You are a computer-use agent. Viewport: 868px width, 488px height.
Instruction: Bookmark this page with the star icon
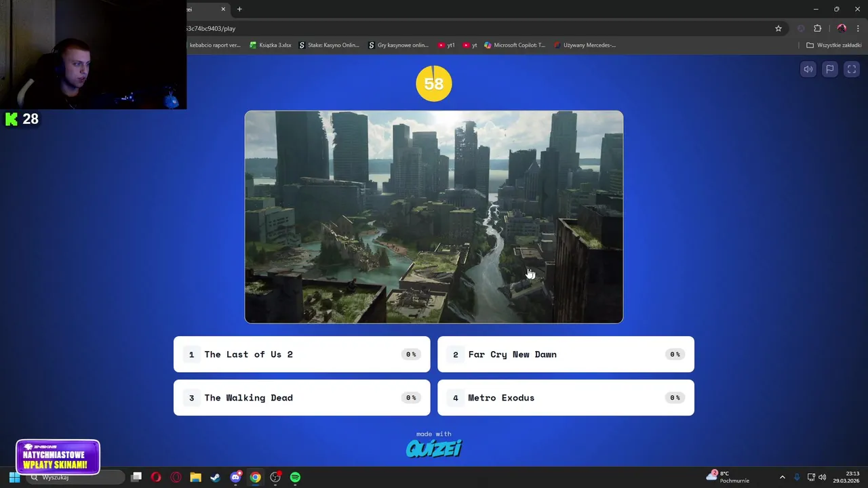pos(778,28)
